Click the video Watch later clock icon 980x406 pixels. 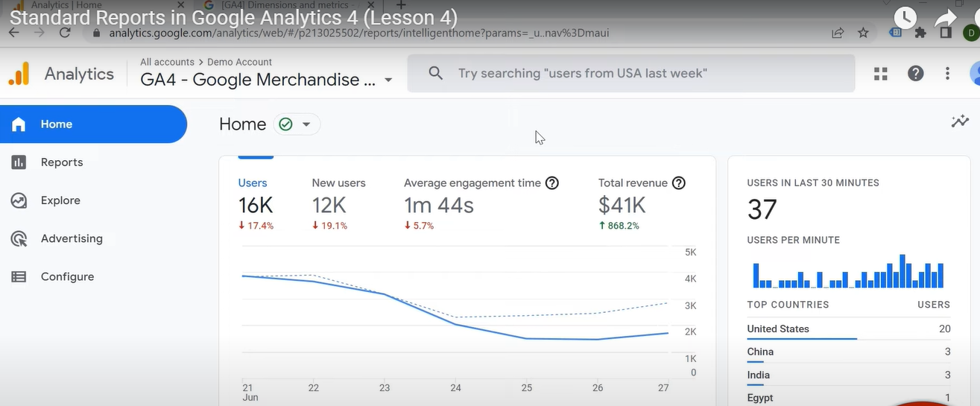[x=905, y=17]
